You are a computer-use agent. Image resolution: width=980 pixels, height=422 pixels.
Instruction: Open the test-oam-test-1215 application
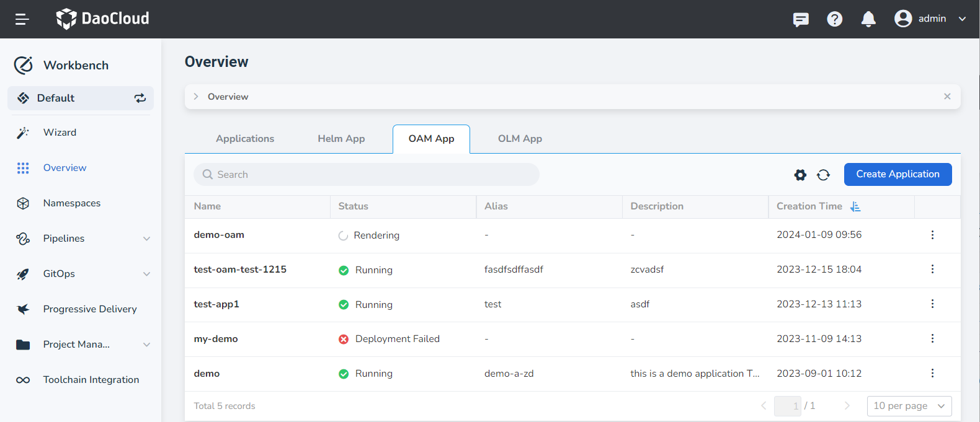click(x=240, y=270)
